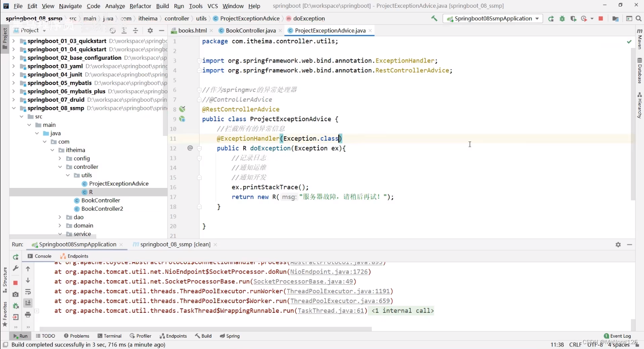Image resolution: width=644 pixels, height=349 pixels.
Task: Start debugging with the green bug icon
Action: coord(562,19)
